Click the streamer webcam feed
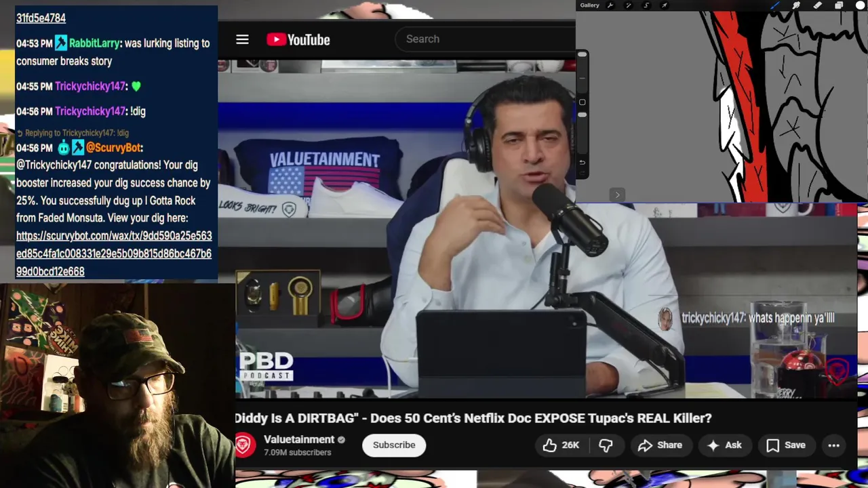 117,386
